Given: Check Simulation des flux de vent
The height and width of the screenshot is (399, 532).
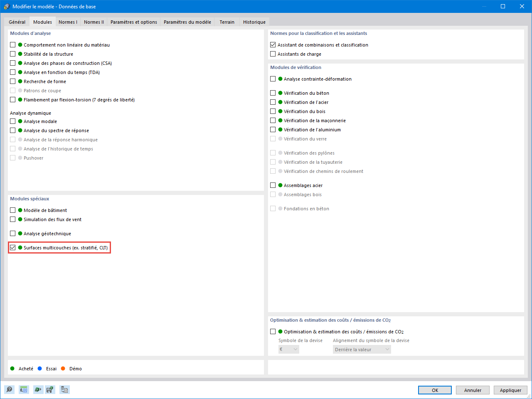Looking at the screenshot, I should point(13,219).
